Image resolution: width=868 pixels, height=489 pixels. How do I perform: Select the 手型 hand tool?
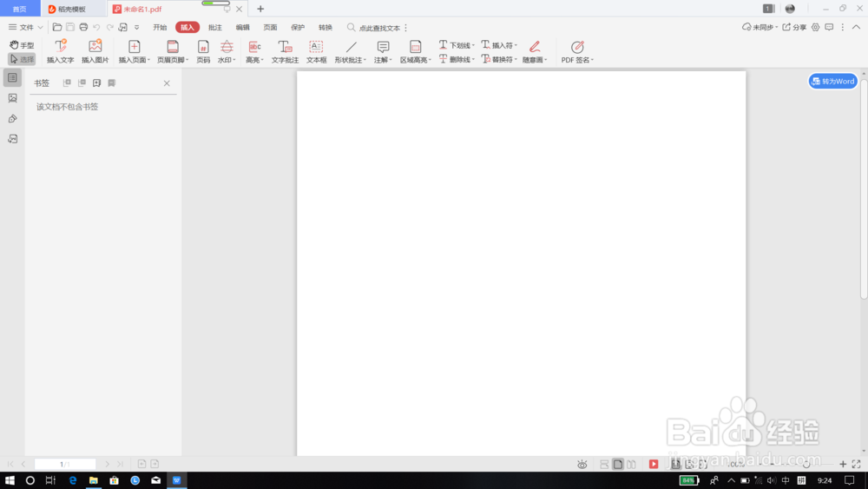[x=22, y=45]
